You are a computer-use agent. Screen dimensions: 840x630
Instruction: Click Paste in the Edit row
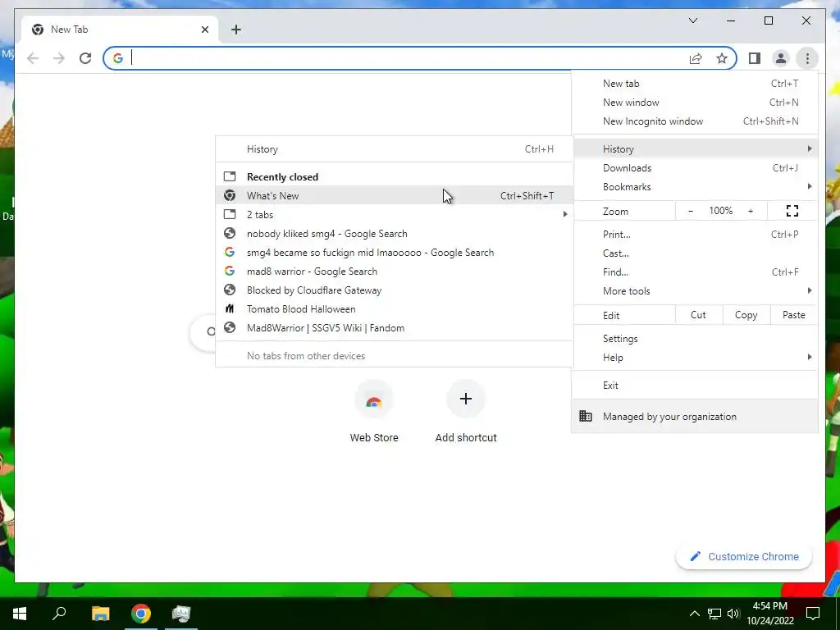[x=793, y=315]
